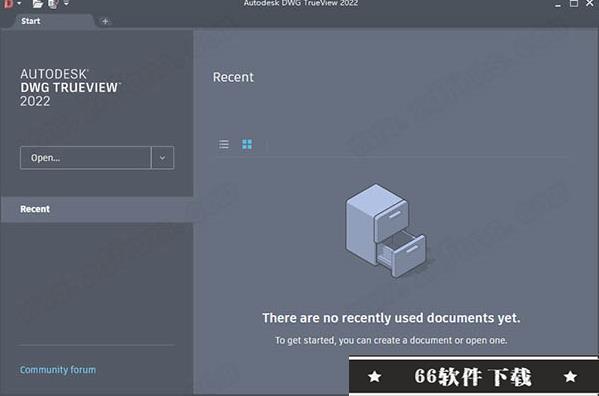Click the Open folder icon in quick access toolbar
Screen dimensions: 599x396
pos(37,4)
